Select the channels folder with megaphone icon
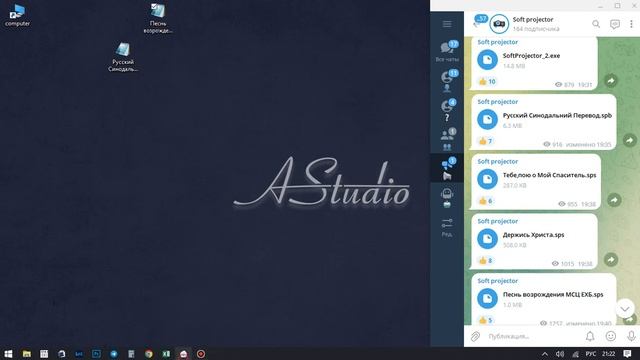Viewport: 640px width, 360px height. [x=447, y=169]
